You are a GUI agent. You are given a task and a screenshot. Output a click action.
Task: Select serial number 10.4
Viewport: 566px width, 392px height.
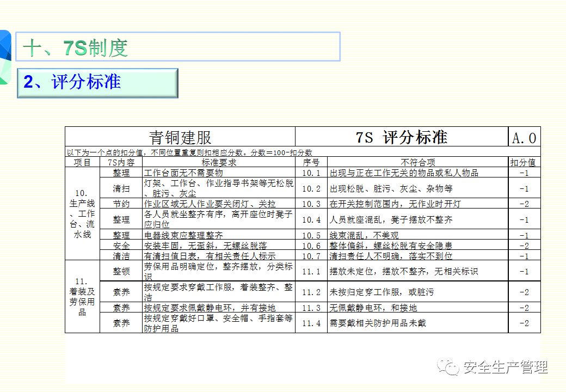(311, 220)
